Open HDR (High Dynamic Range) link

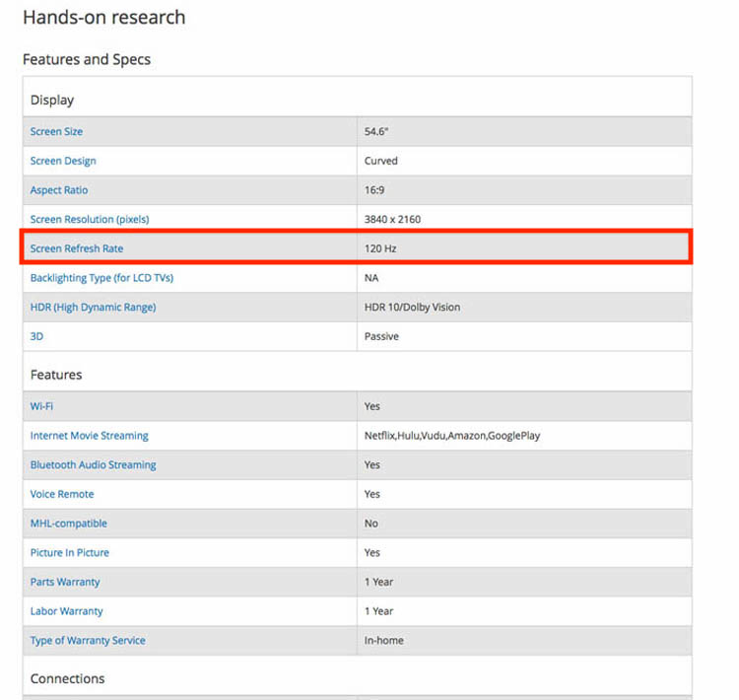(93, 308)
